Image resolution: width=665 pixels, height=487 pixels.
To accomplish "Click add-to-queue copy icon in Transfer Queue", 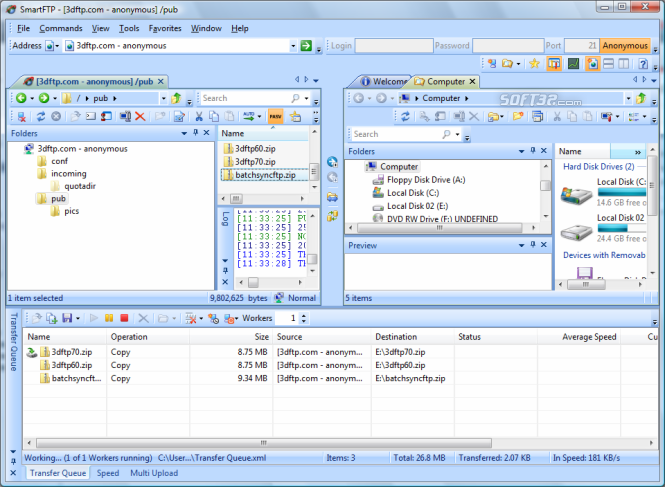I will [x=52, y=318].
